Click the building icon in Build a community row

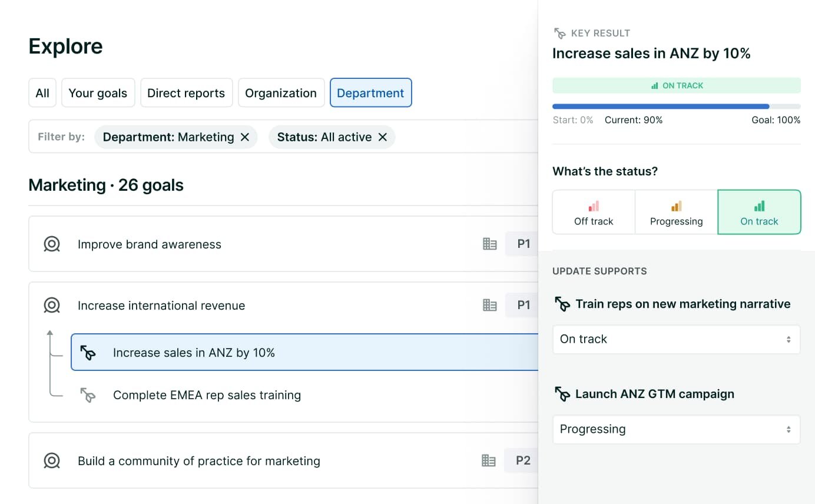(x=488, y=461)
